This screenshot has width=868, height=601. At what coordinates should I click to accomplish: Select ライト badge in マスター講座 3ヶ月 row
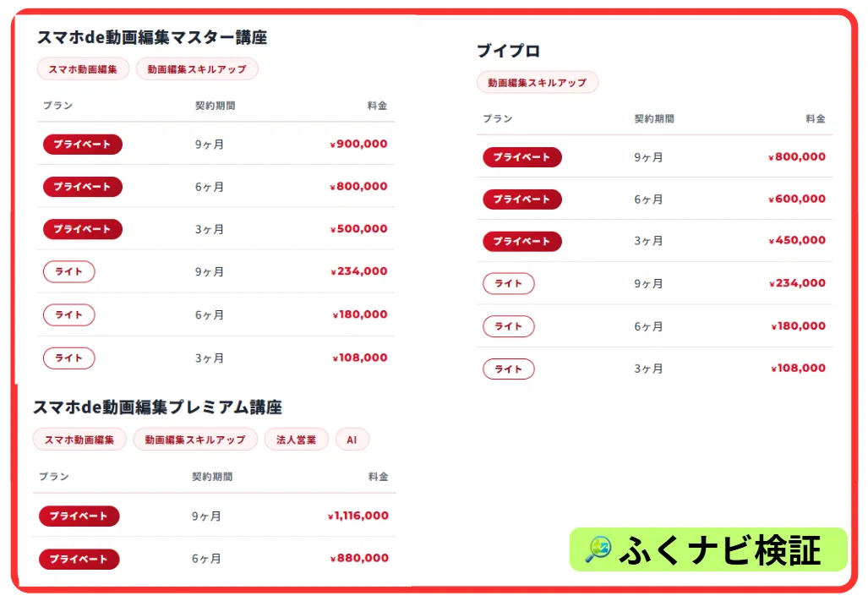coord(68,358)
